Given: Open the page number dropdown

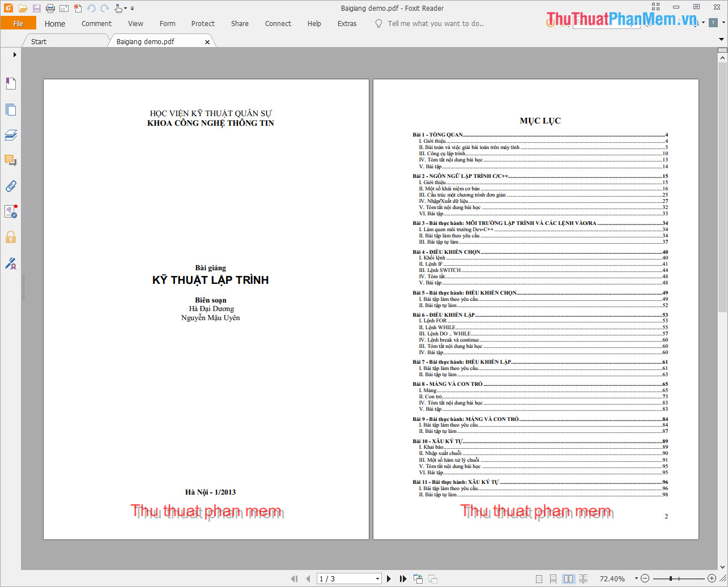Looking at the screenshot, I should pyautogui.click(x=378, y=579).
